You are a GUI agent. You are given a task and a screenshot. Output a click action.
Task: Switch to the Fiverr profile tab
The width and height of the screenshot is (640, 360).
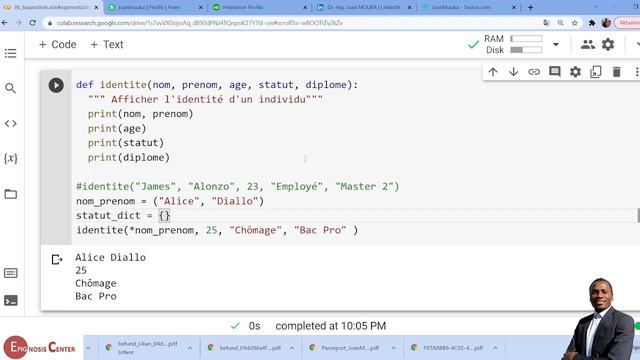point(154,7)
